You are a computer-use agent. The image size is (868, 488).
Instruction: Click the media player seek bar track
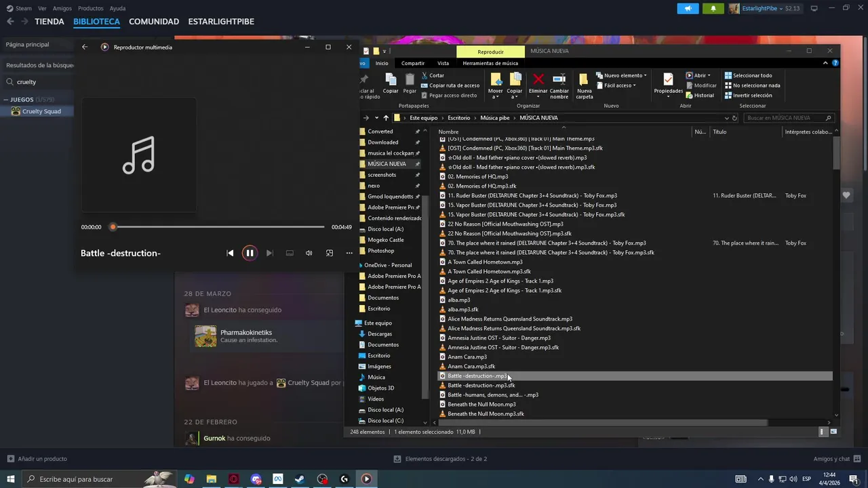218,227
